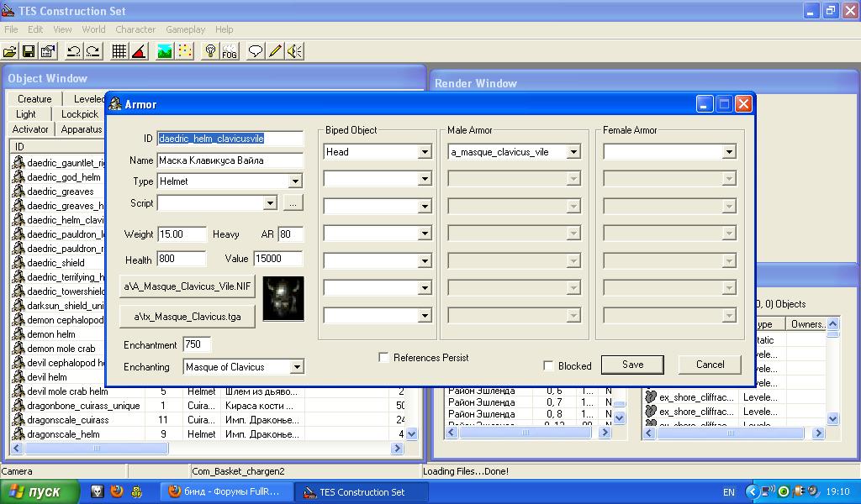
Task: Toggle the light bulb toolbar icon
Action: (209, 51)
